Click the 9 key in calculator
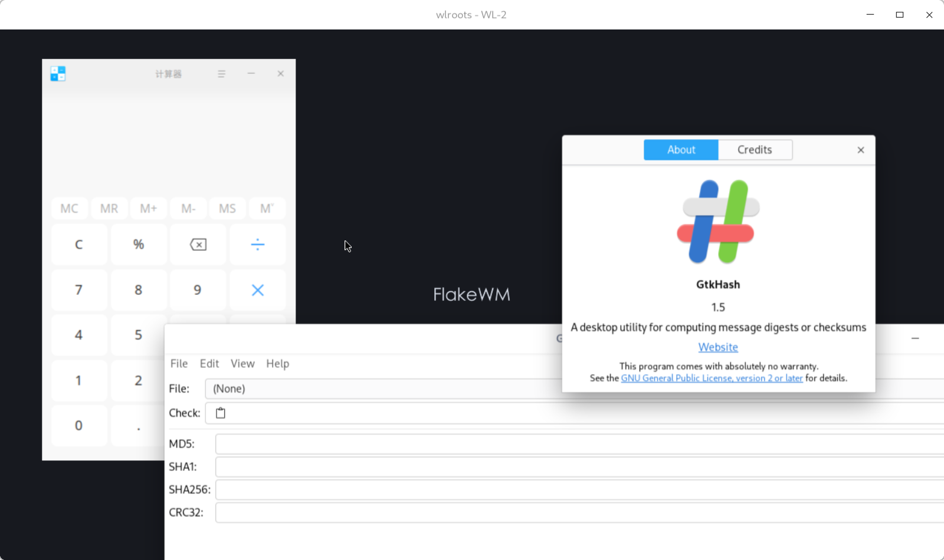Viewport: 944px width, 560px height. 198,289
